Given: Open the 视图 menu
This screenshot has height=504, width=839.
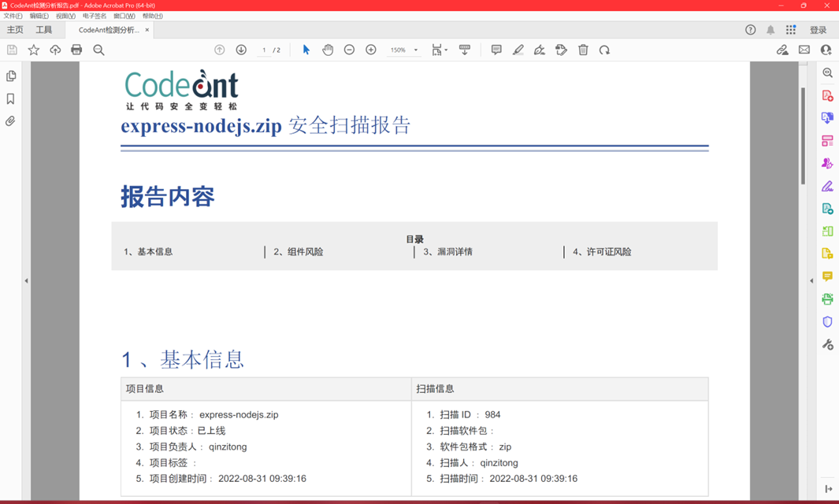Looking at the screenshot, I should [66, 16].
